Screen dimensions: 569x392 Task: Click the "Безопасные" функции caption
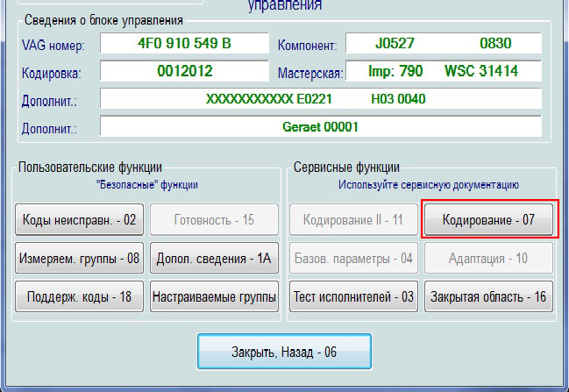point(147,185)
